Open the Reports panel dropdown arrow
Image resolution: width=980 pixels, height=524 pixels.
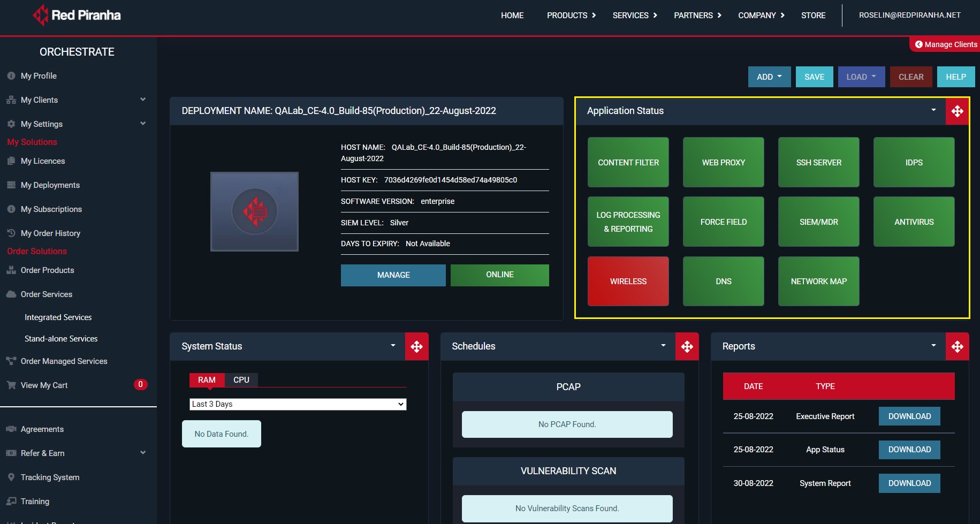(933, 346)
